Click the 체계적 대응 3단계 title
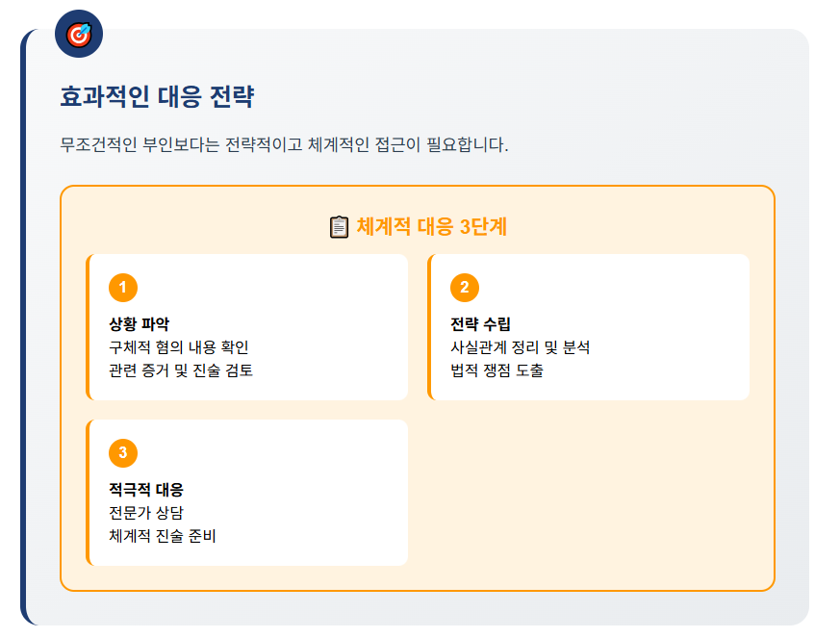The height and width of the screenshot is (638, 840). click(431, 227)
